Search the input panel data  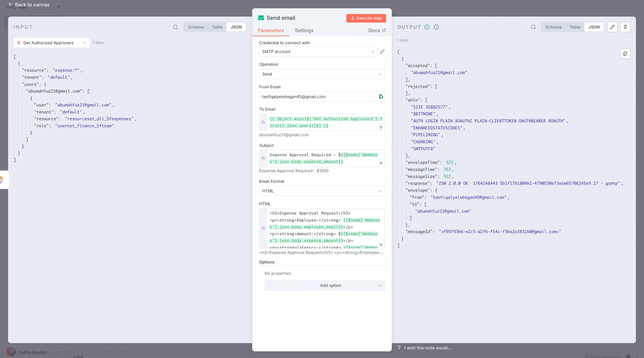(x=175, y=27)
